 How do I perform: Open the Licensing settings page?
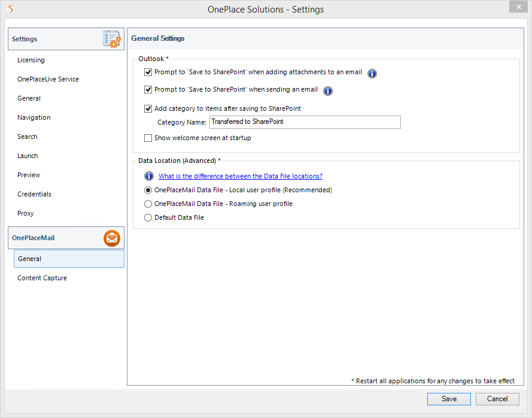(31, 60)
